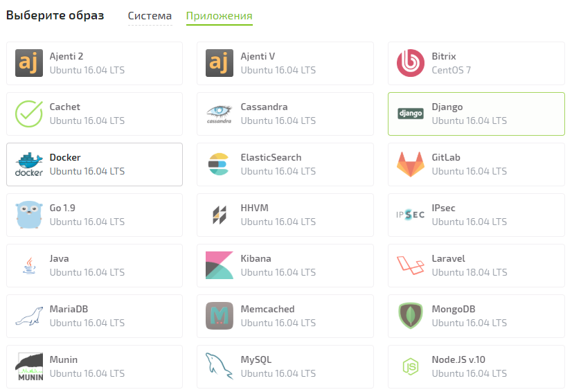The image size is (572, 392).
Task: Select the MariaDB image title
Action: point(69,309)
